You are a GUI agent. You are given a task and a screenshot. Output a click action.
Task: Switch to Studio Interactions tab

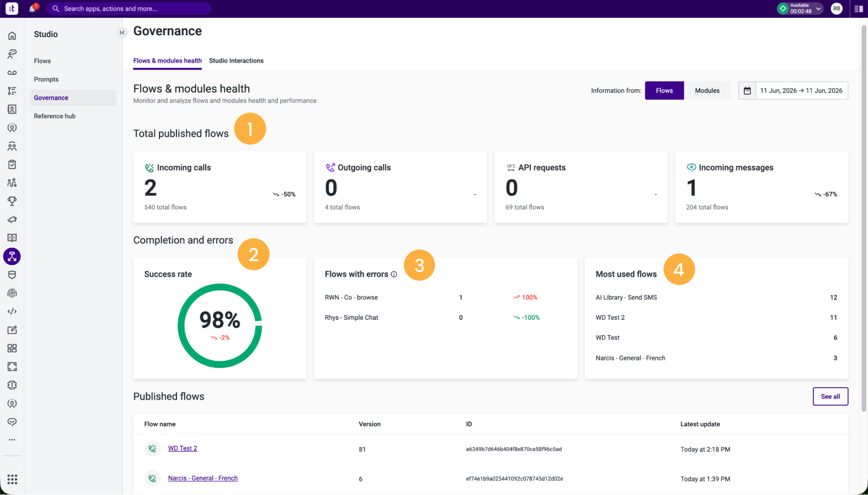click(236, 61)
